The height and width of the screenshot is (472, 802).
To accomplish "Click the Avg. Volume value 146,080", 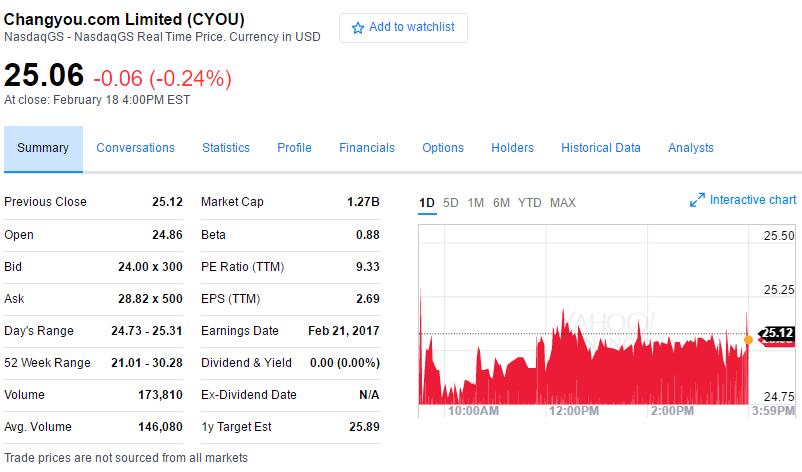I will coord(161,427).
